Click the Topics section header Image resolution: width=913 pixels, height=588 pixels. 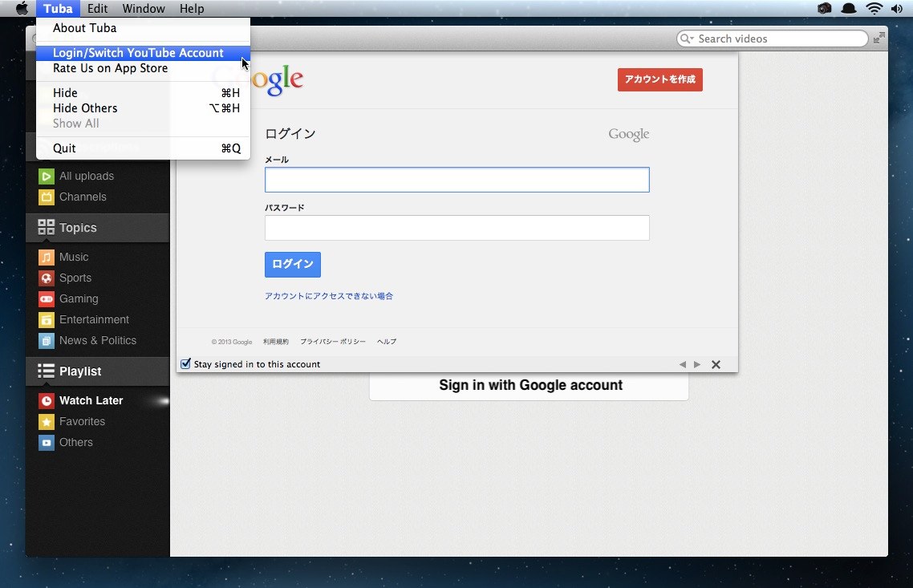pyautogui.click(x=98, y=228)
